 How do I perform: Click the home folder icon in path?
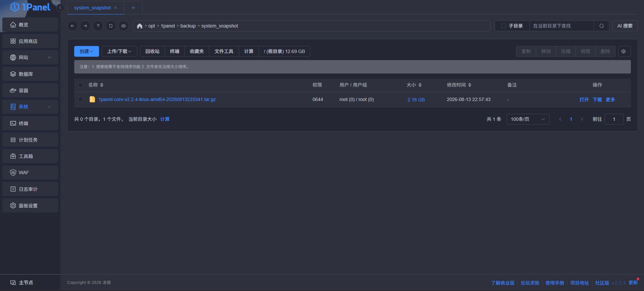tap(140, 26)
